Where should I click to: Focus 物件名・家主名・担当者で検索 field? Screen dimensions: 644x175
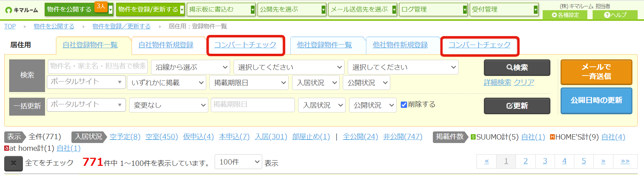point(98,66)
